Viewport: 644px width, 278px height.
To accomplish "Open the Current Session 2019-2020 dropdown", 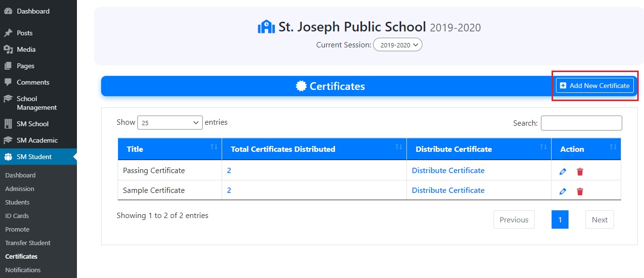I will click(398, 45).
